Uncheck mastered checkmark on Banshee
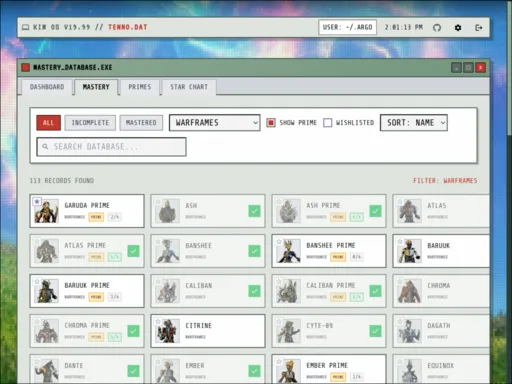Screen dimensions: 512x384 pyautogui.click(x=254, y=251)
